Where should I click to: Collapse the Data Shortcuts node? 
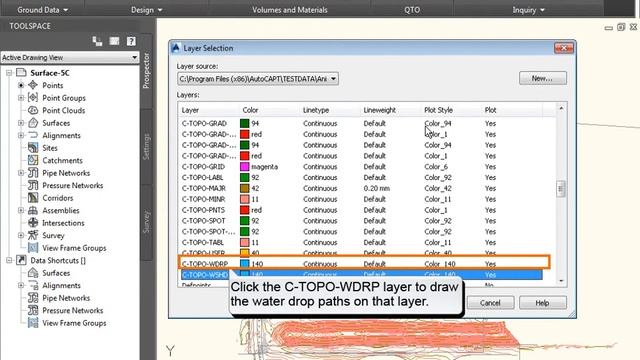click(x=9, y=260)
